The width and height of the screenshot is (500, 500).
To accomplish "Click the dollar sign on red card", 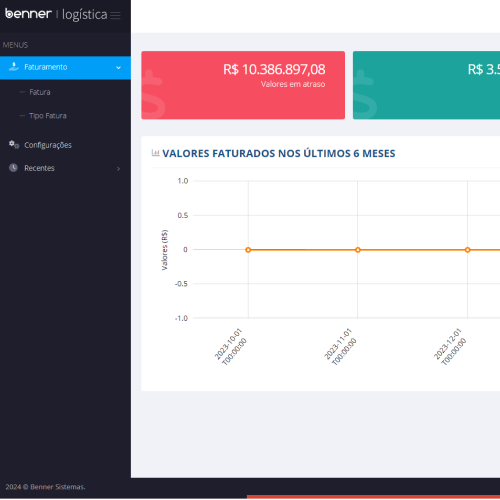I will tap(153, 94).
